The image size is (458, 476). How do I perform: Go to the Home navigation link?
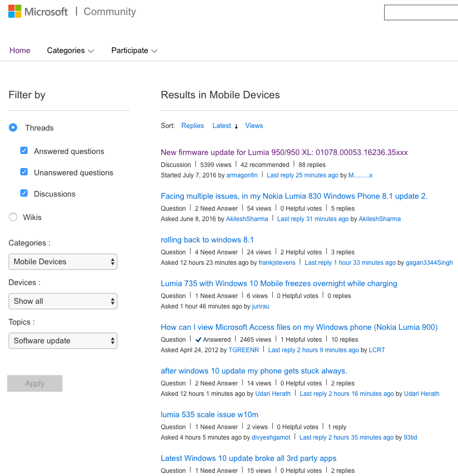coord(20,50)
